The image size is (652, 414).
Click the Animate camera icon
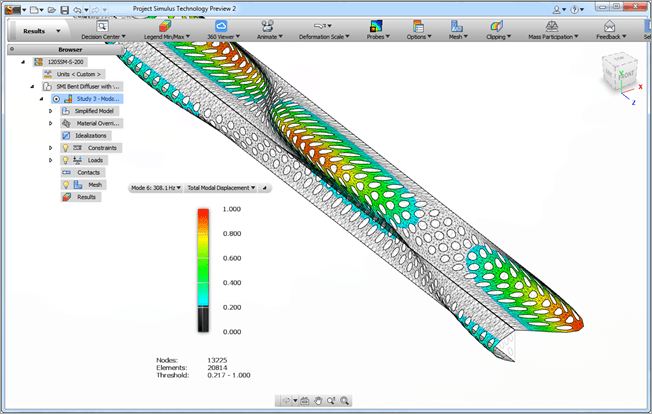click(x=267, y=26)
